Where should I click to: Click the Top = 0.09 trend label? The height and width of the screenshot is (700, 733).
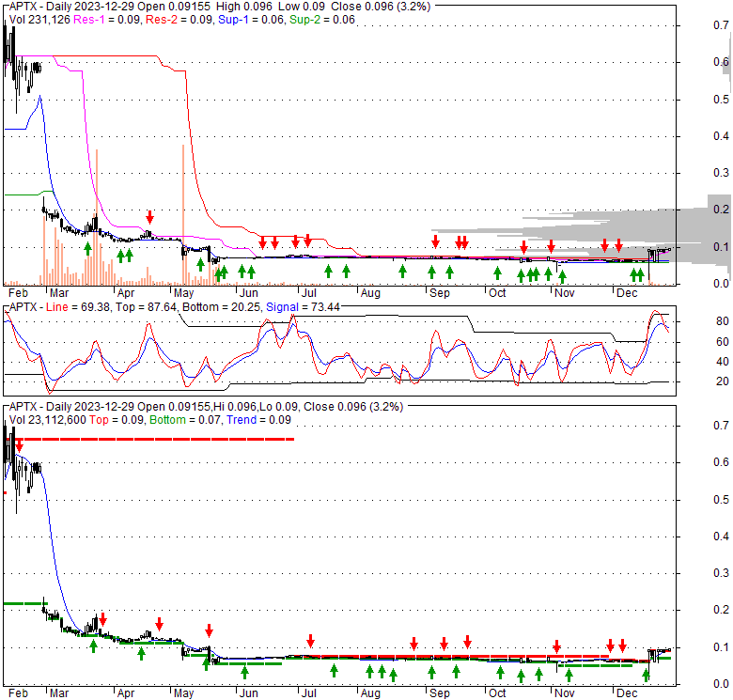117,420
